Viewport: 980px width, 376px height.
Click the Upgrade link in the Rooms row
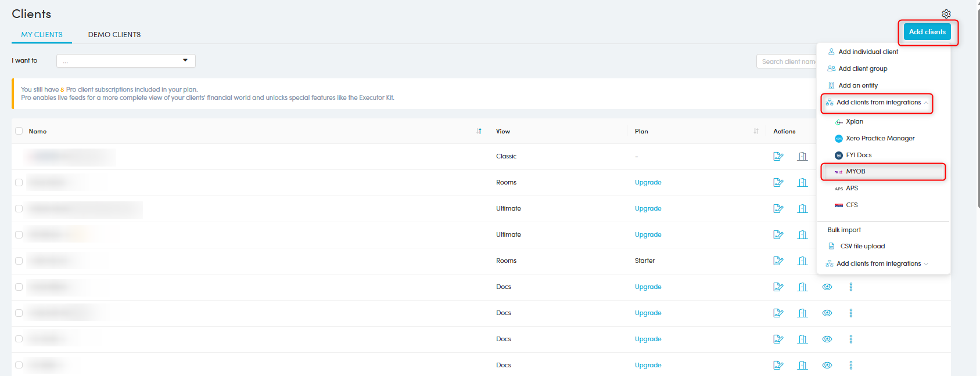[x=648, y=182]
